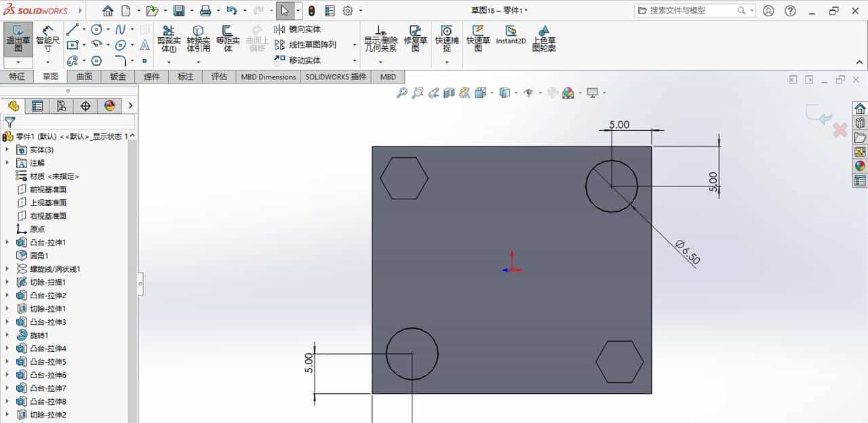
Task: Toggle Instant2D mode
Action: click(512, 41)
